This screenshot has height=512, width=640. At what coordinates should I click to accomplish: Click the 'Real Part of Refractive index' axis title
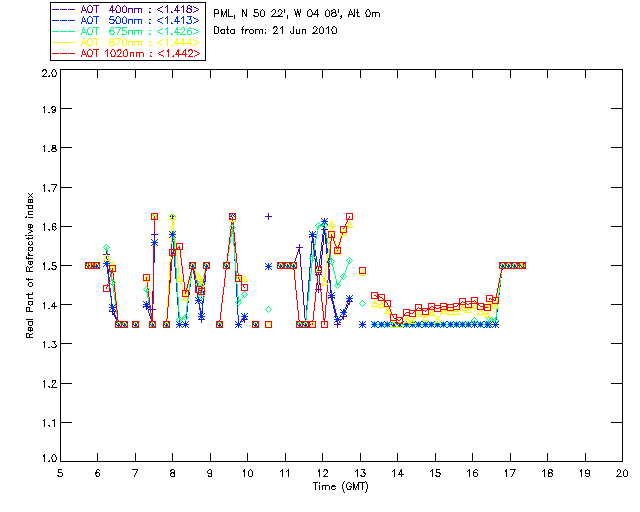[29, 265]
